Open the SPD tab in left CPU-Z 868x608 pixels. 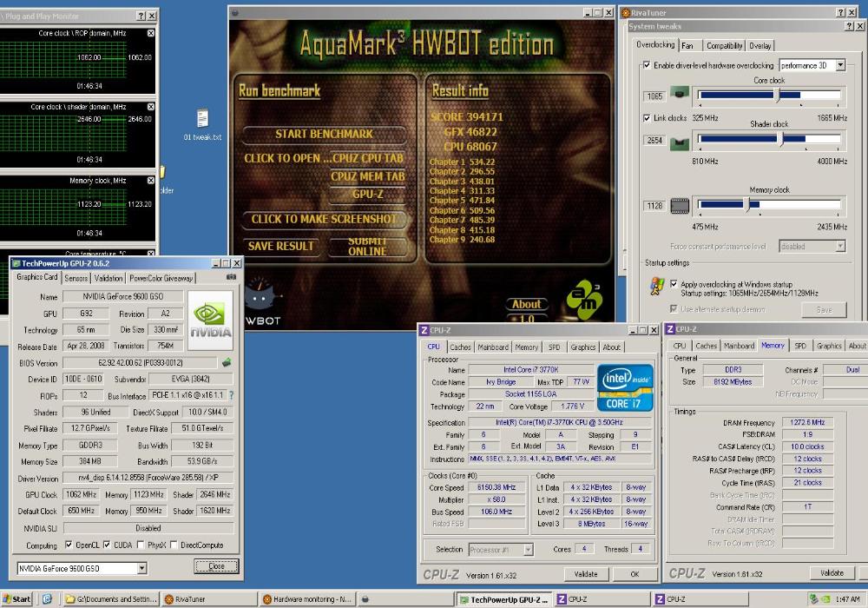point(554,347)
